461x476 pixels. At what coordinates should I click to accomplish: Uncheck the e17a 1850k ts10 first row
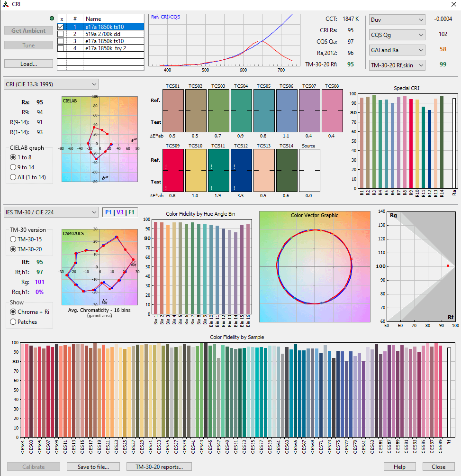coord(61,27)
